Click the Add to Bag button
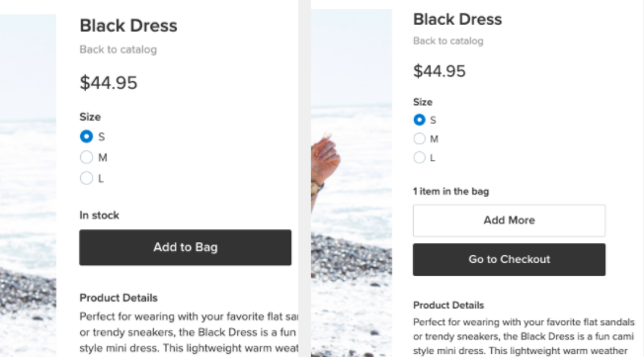 186,247
